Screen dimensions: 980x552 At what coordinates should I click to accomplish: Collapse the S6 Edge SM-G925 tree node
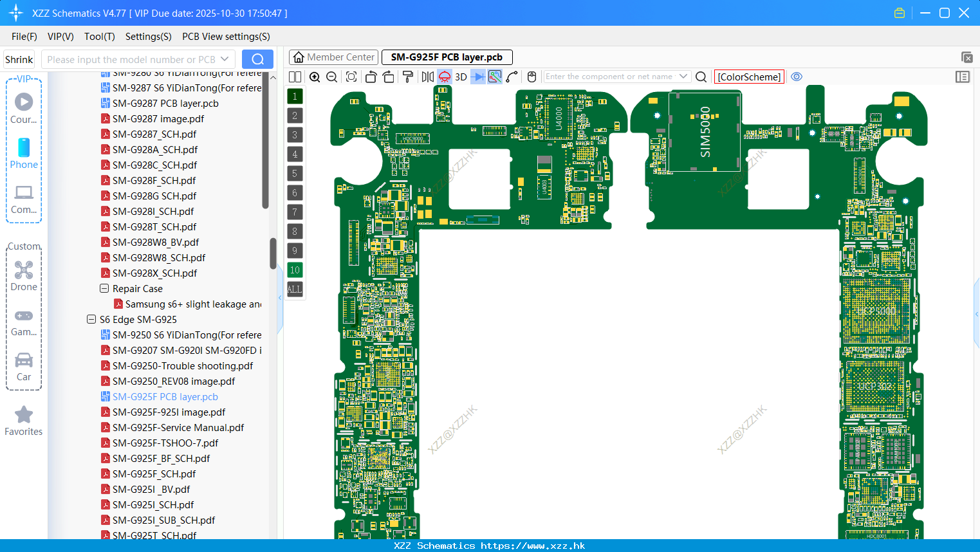[x=91, y=320]
